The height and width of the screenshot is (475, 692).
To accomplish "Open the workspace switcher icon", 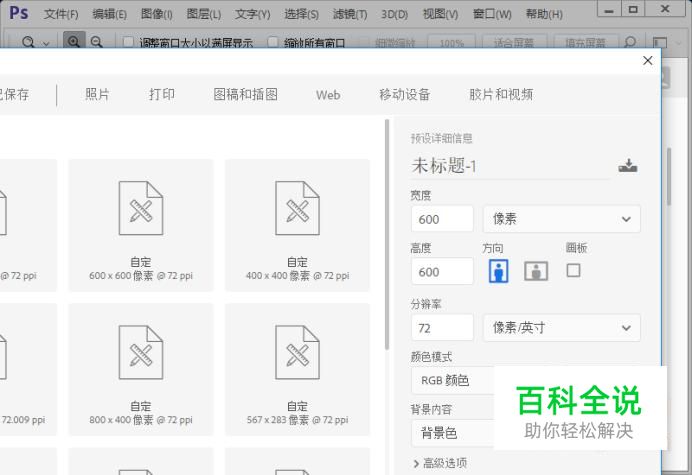I will 660,42.
